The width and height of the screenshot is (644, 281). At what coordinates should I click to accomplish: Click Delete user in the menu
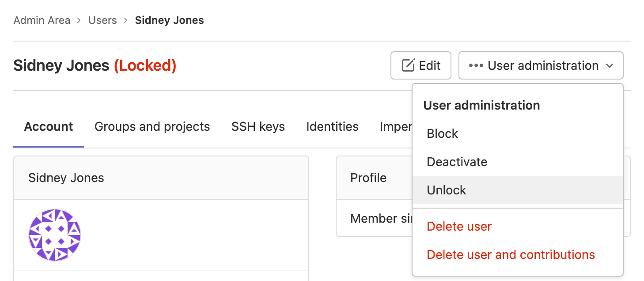click(458, 226)
